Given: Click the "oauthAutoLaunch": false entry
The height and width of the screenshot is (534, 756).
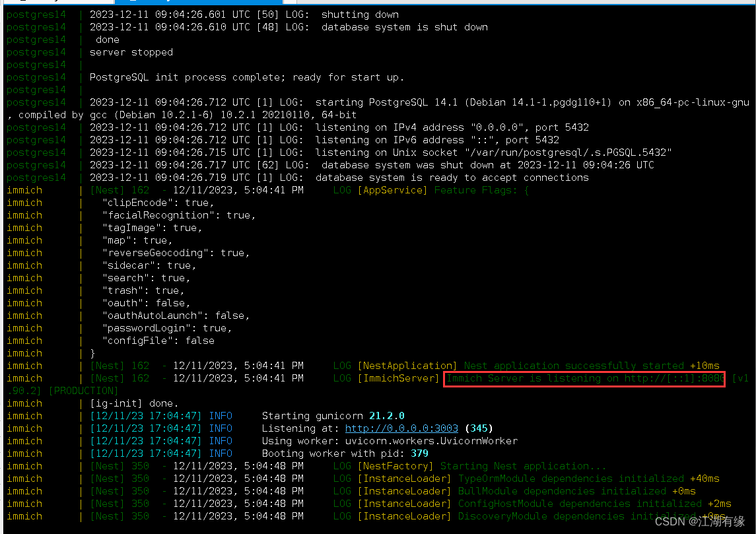Looking at the screenshot, I should [176, 316].
